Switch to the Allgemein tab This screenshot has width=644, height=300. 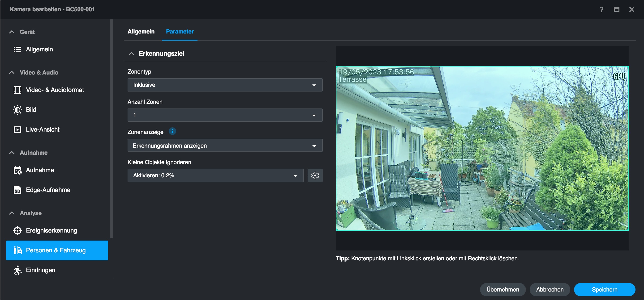pyautogui.click(x=141, y=32)
